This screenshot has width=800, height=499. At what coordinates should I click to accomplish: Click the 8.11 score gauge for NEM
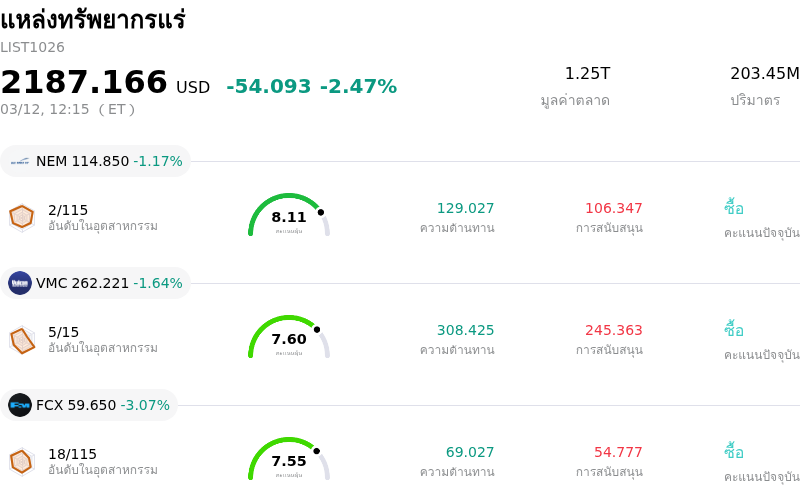[x=289, y=217]
